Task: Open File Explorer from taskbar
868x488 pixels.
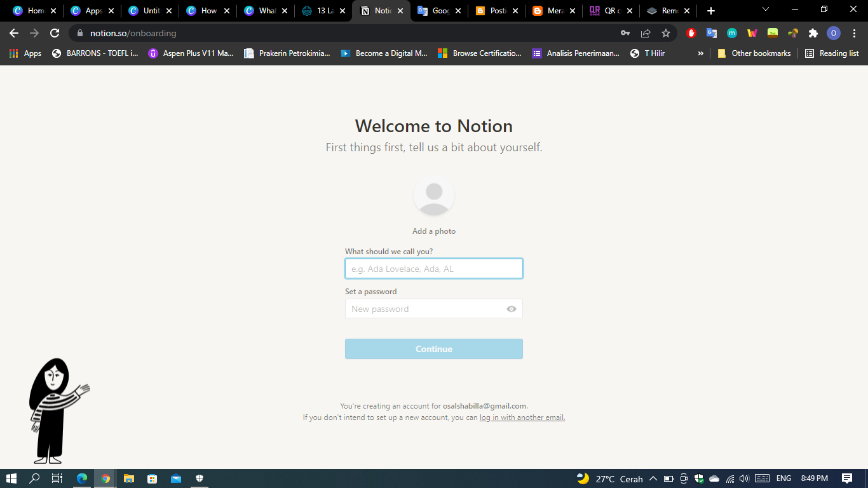Action: click(128, 478)
